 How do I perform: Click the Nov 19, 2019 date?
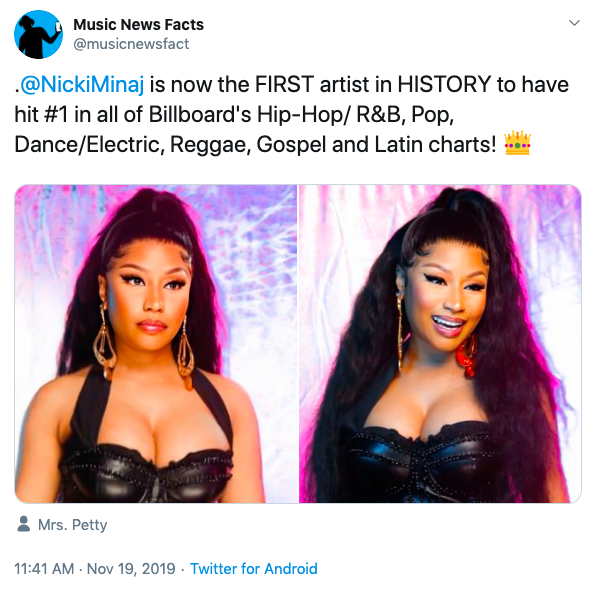point(131,569)
